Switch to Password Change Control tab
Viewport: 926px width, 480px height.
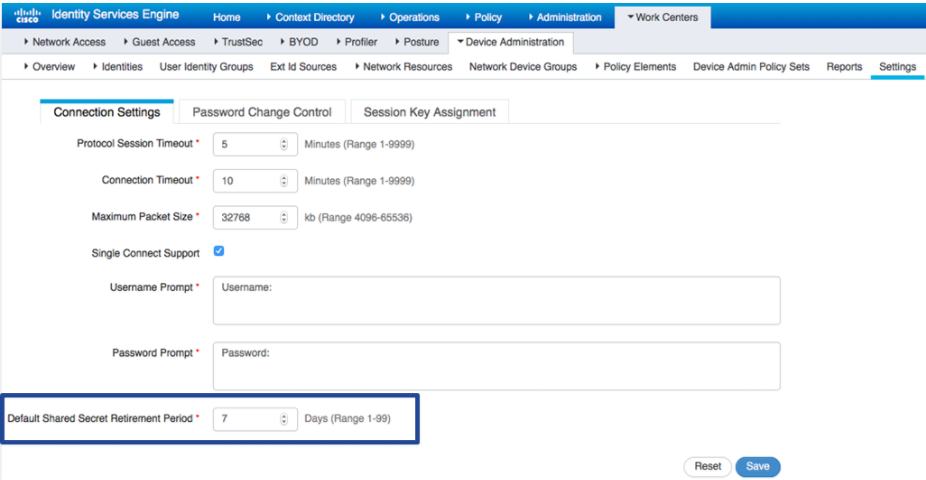tap(262, 112)
